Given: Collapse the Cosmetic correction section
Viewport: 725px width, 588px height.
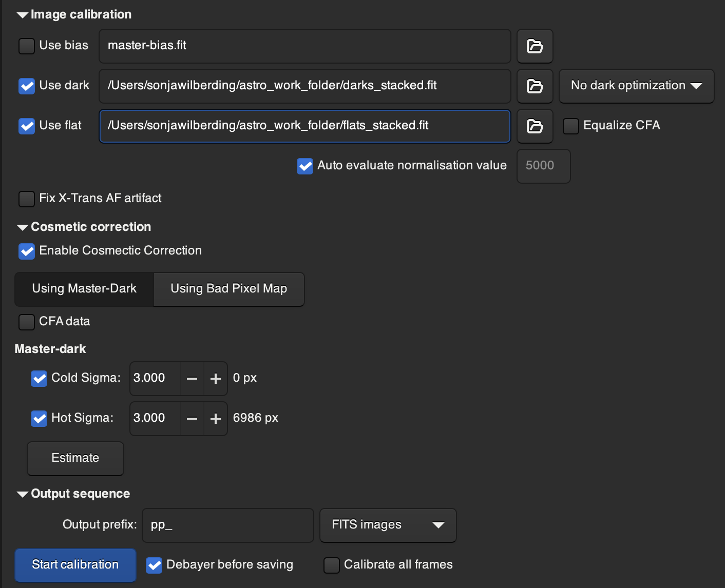Looking at the screenshot, I should [22, 227].
